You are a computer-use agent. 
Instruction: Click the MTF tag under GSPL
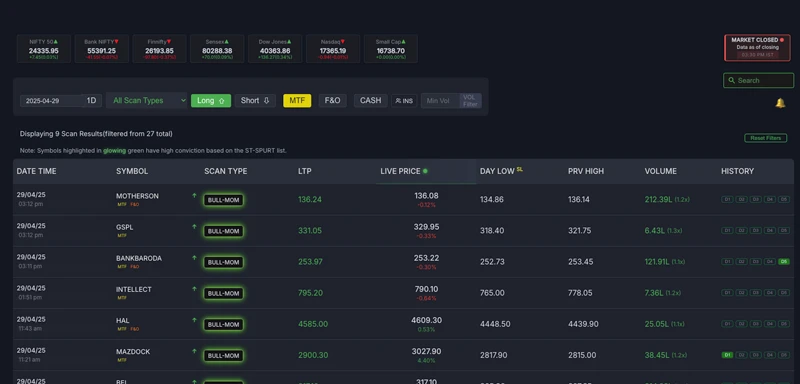pyautogui.click(x=122, y=236)
